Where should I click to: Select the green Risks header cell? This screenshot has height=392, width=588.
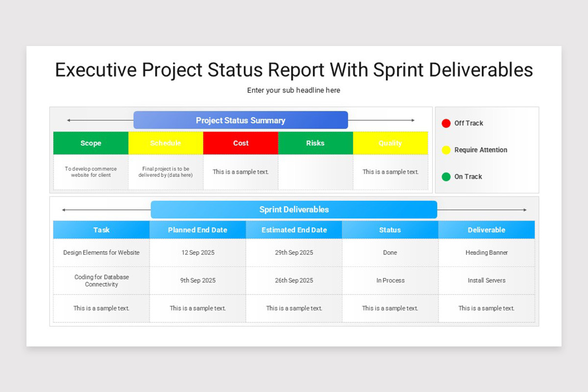(315, 143)
